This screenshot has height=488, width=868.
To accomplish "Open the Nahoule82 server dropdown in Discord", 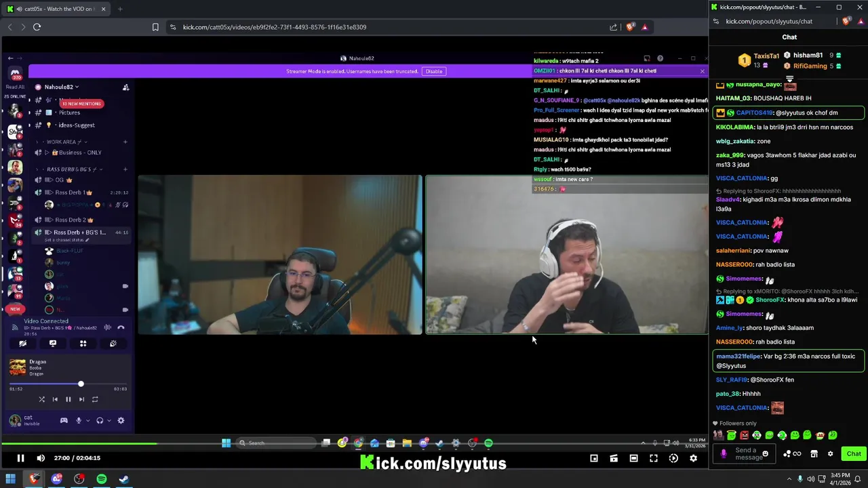I will point(61,87).
